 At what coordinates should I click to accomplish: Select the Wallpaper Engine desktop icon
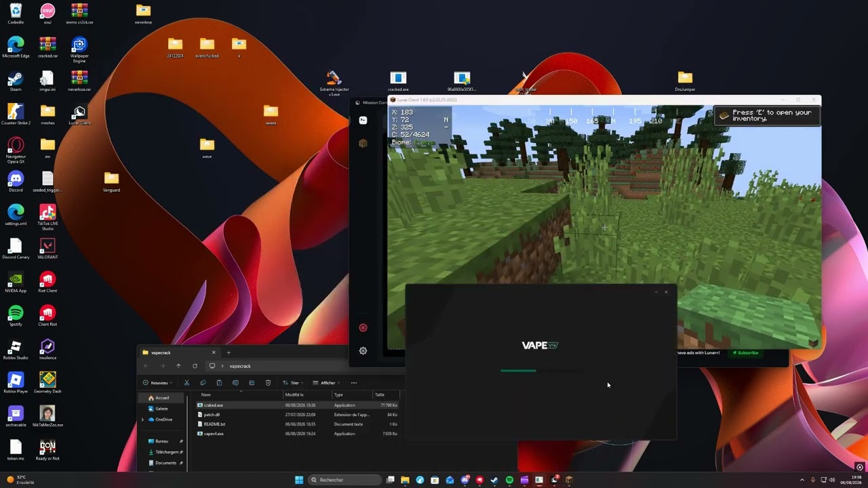pyautogui.click(x=79, y=50)
